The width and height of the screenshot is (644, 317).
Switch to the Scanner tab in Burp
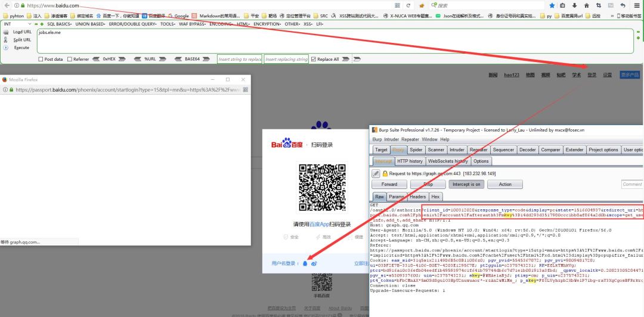[435, 150]
